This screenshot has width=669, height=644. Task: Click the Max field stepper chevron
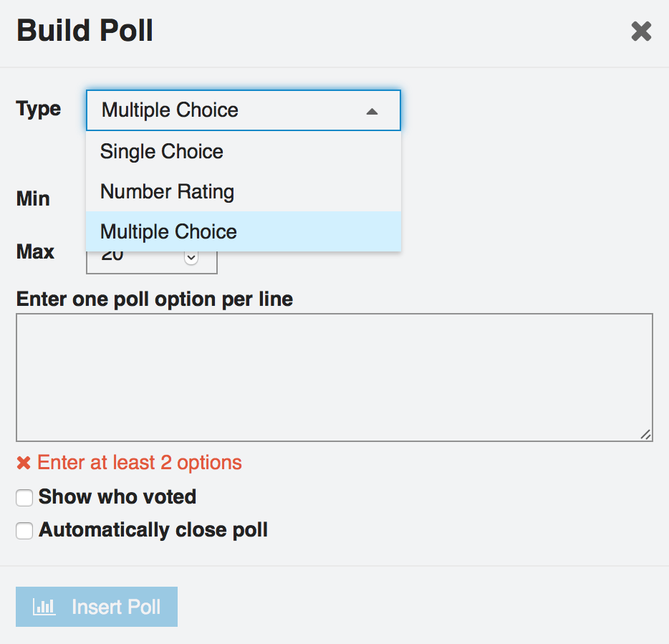pos(191,257)
